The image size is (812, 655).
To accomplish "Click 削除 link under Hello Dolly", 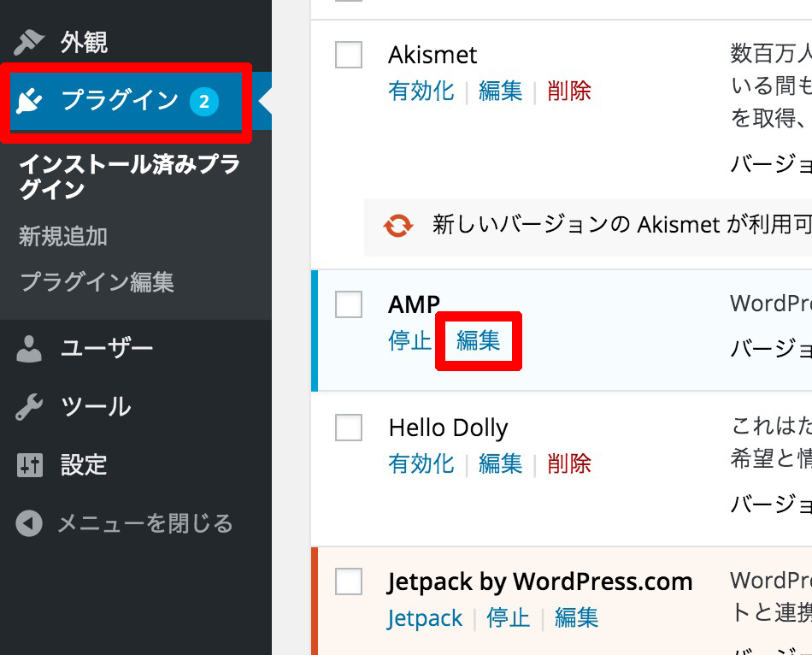I will (x=569, y=463).
